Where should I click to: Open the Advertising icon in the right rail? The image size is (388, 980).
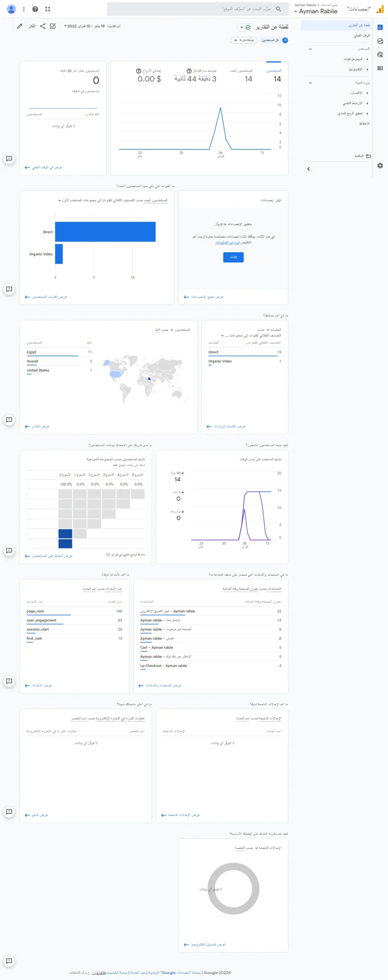(380, 55)
